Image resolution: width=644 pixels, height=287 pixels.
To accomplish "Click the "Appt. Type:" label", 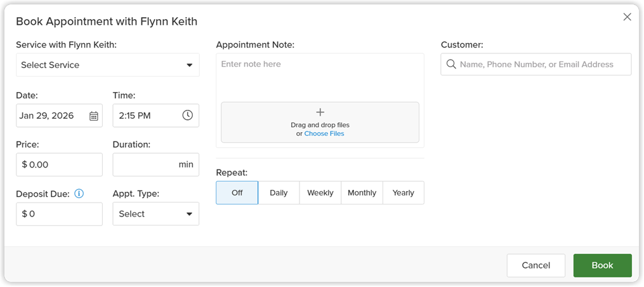I will [x=136, y=194].
